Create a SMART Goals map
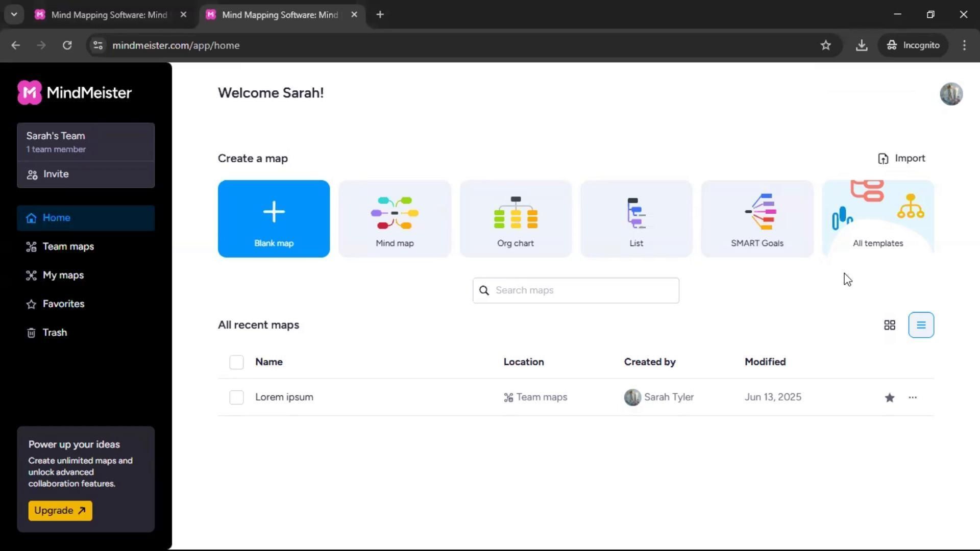980x551 pixels. click(x=757, y=218)
